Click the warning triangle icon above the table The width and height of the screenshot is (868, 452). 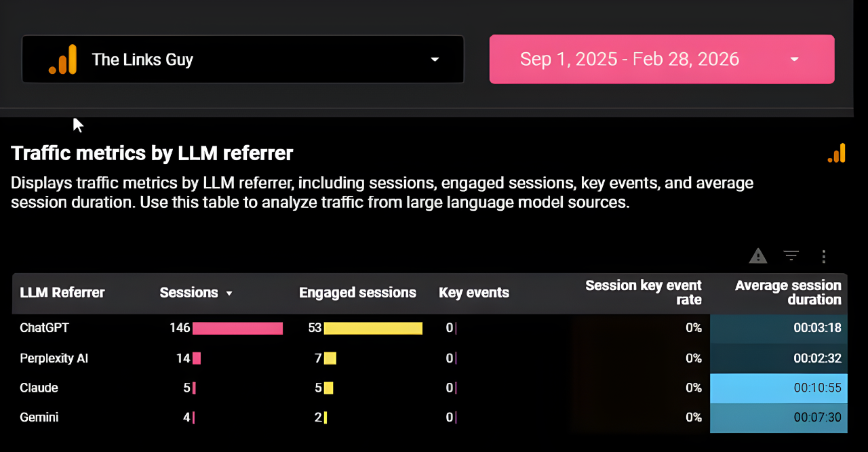tap(757, 256)
